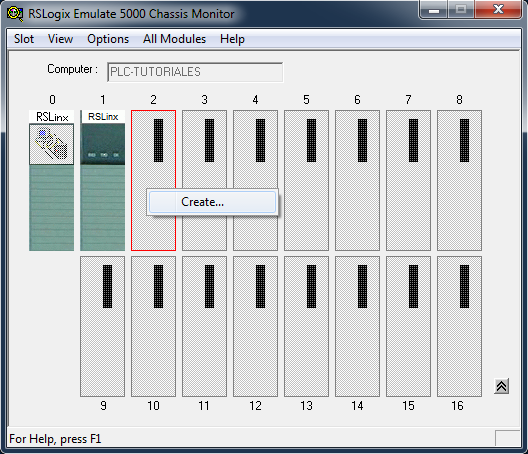Screen dimensions: 528x454
Task: Choose Create... from the context menu
Action: tap(212, 202)
